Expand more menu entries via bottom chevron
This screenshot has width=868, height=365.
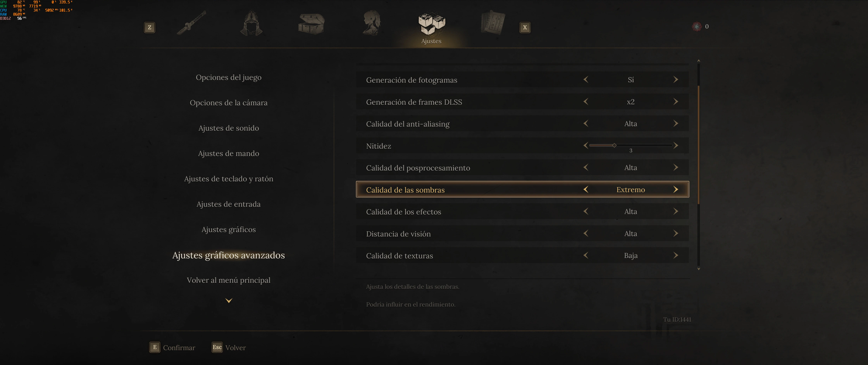[229, 300]
